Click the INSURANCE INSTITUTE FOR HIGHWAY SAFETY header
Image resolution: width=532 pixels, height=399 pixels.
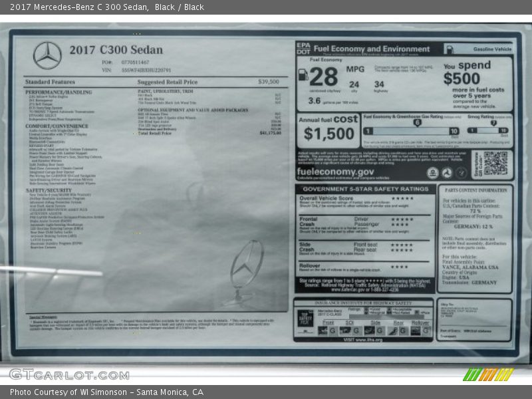click(x=362, y=303)
